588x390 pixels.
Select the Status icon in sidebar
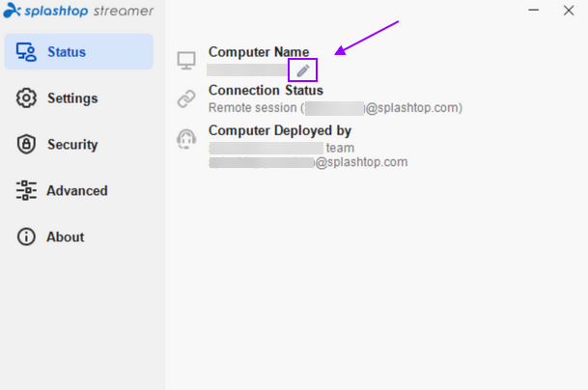point(26,52)
